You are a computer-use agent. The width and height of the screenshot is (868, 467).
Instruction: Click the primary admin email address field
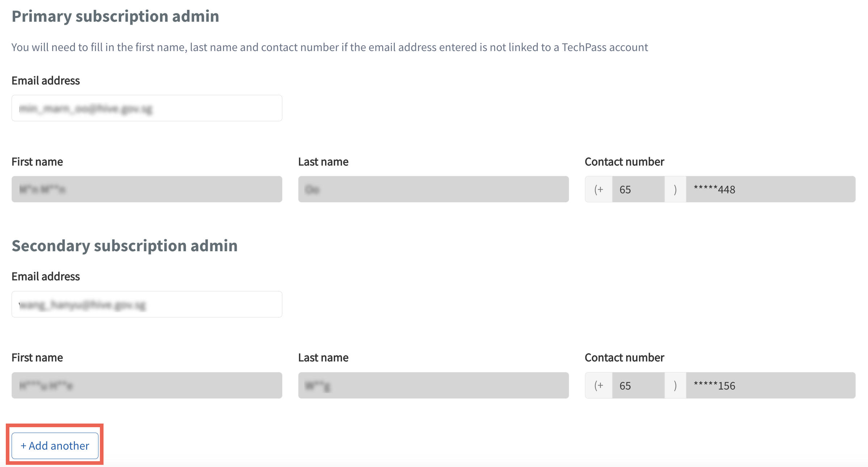147,108
